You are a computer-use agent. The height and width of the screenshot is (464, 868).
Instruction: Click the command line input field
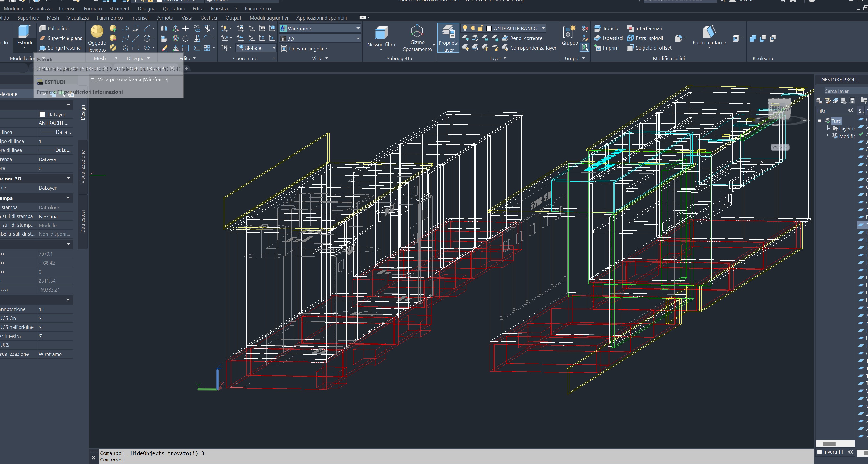click(456, 460)
